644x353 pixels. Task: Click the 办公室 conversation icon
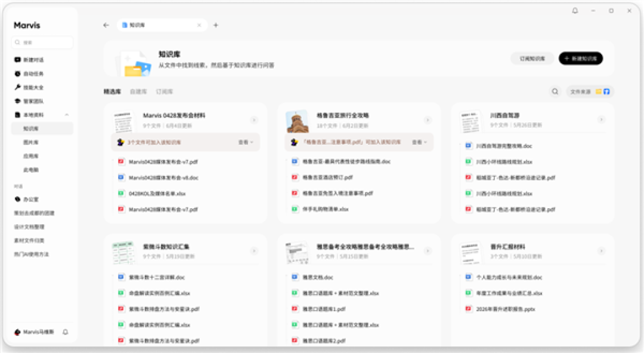coord(17,199)
